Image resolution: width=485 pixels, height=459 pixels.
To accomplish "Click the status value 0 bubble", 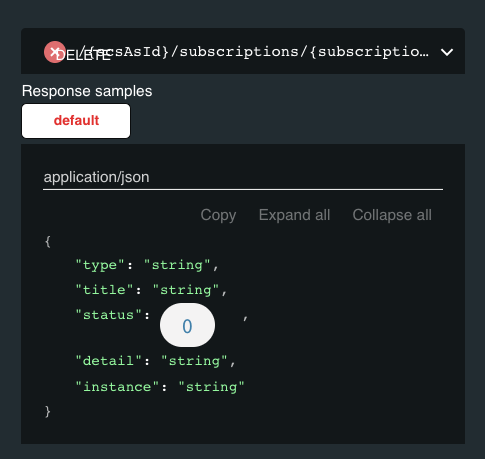I will 187,325.
